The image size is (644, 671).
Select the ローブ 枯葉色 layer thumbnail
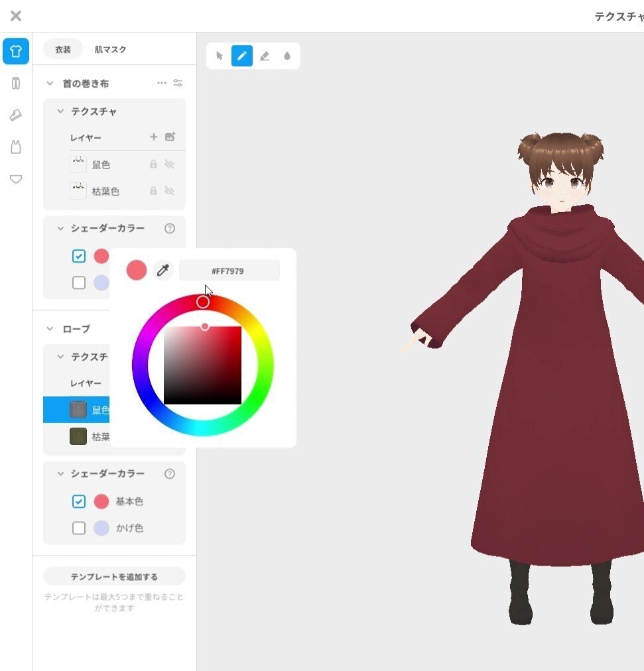(x=78, y=436)
